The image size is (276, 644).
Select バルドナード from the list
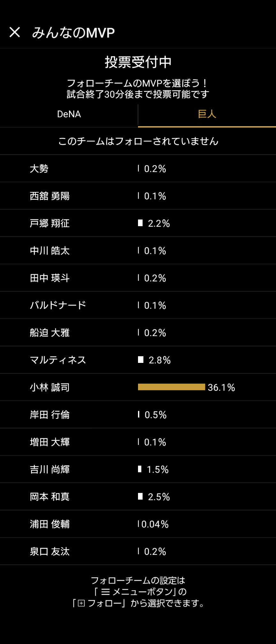tap(58, 305)
